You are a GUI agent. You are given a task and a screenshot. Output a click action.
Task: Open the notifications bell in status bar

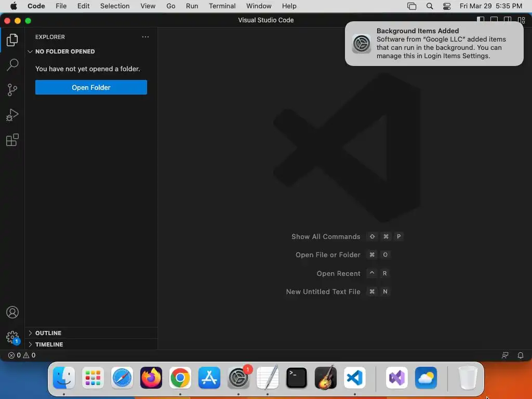point(520,355)
